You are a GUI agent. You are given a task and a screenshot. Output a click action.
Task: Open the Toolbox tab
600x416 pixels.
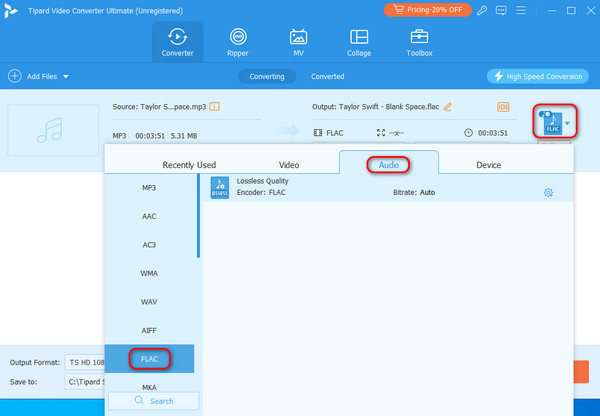[x=419, y=42]
